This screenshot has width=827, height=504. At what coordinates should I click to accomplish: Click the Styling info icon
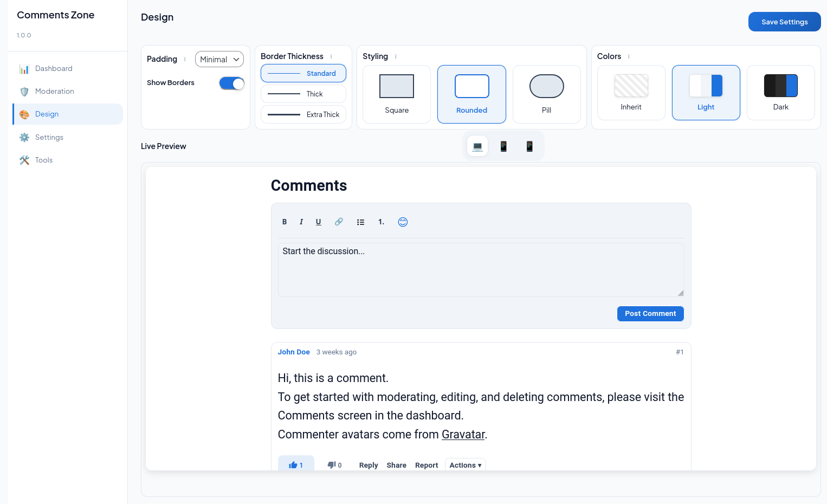396,56
